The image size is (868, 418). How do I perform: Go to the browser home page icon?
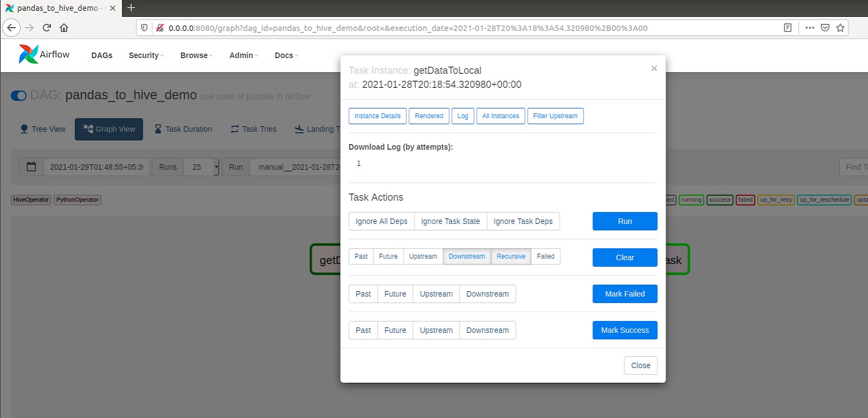64,28
